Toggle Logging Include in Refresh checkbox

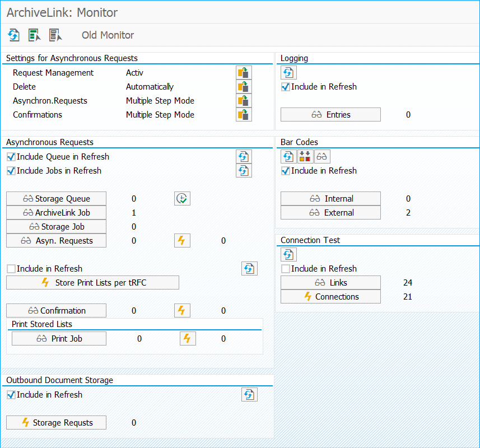(x=285, y=87)
